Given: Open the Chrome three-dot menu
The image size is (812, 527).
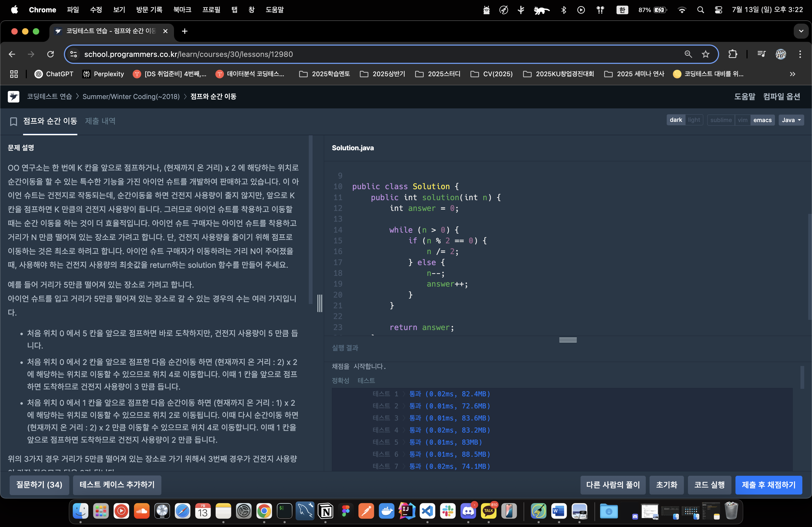Looking at the screenshot, I should (800, 54).
